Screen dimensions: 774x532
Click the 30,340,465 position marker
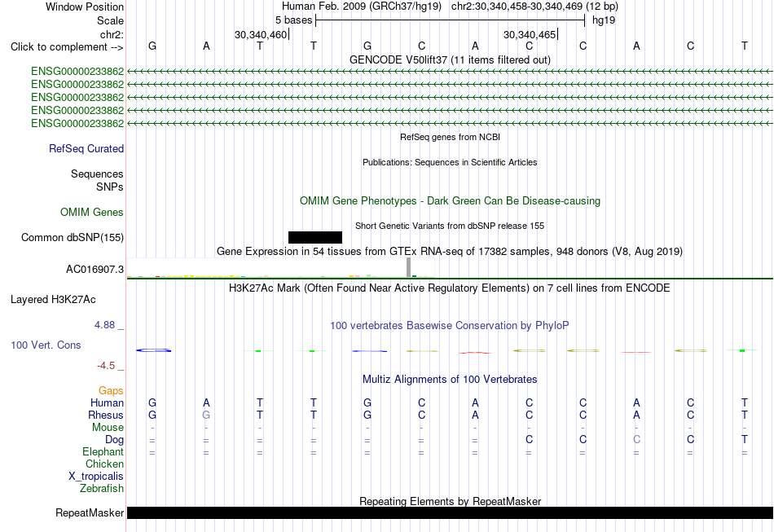[530, 34]
